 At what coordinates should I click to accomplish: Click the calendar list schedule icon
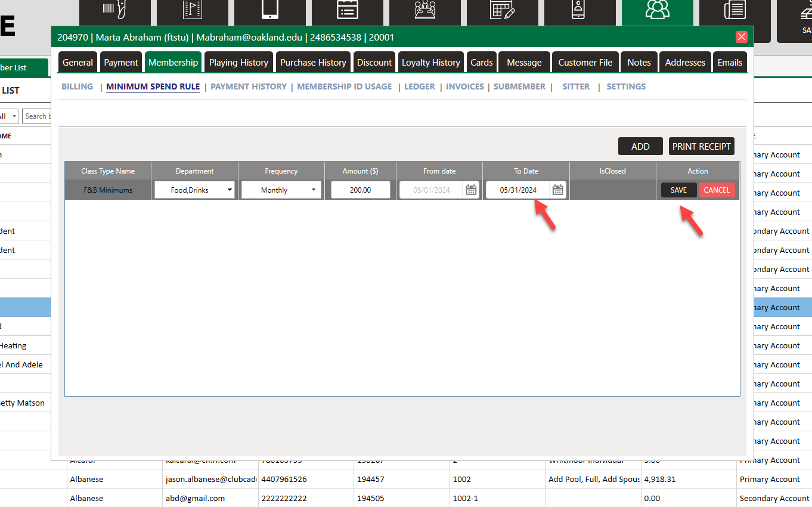coord(347,11)
